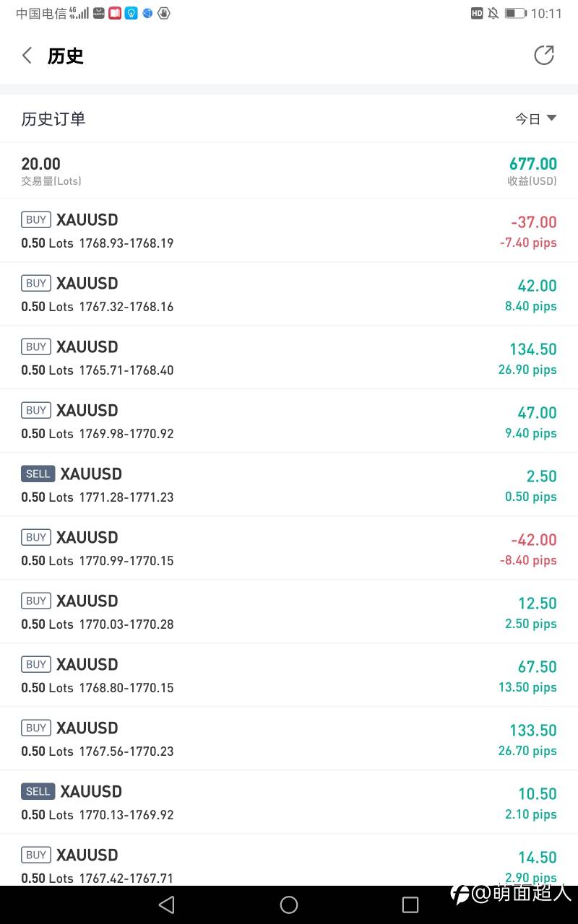Viewport: 578px width, 924px height.
Task: Open trade 1767.32-1768.16 XAUUSD
Action: [289, 294]
